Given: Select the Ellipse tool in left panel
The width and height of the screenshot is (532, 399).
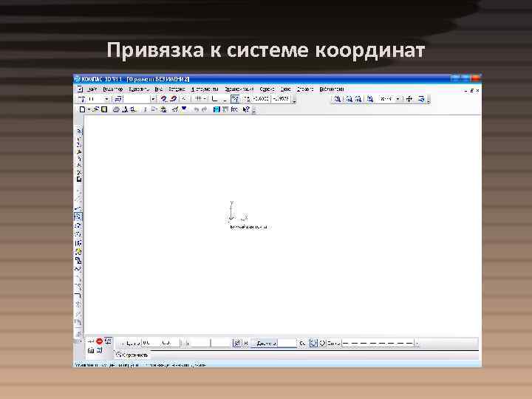Looking at the screenshot, I should 78,234.
